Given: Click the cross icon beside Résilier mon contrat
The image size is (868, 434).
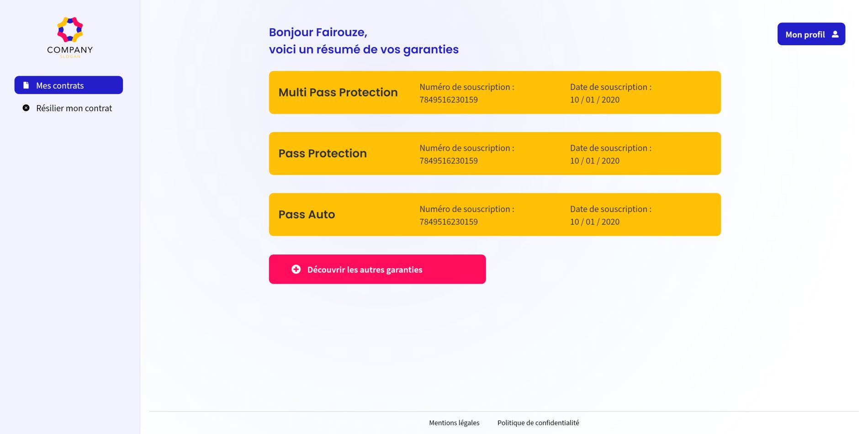Looking at the screenshot, I should 26,108.
